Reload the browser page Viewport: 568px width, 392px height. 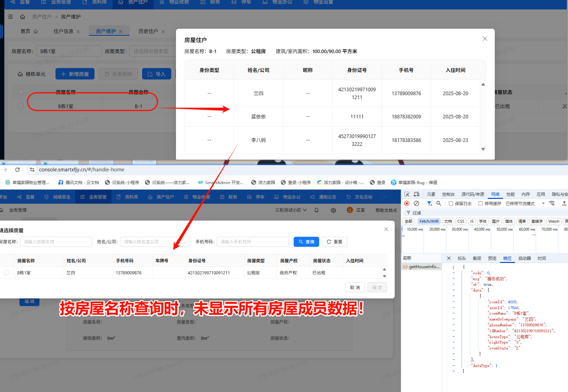click(x=17, y=169)
